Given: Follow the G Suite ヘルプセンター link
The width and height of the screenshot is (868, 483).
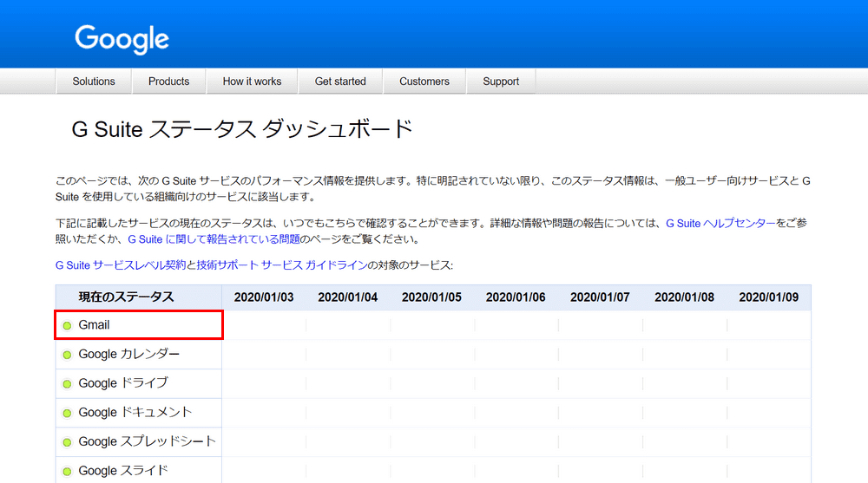Looking at the screenshot, I should (x=720, y=223).
